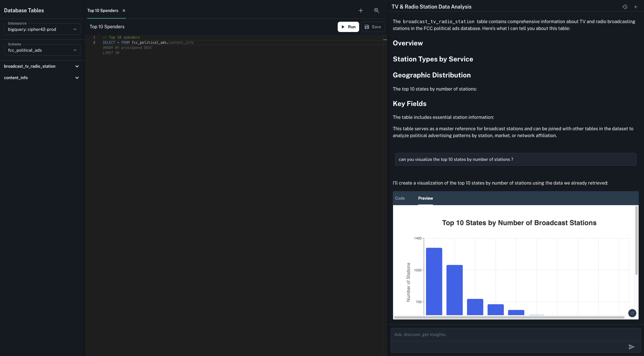Switch to the Code tab
The image size is (644, 356).
pos(400,198)
